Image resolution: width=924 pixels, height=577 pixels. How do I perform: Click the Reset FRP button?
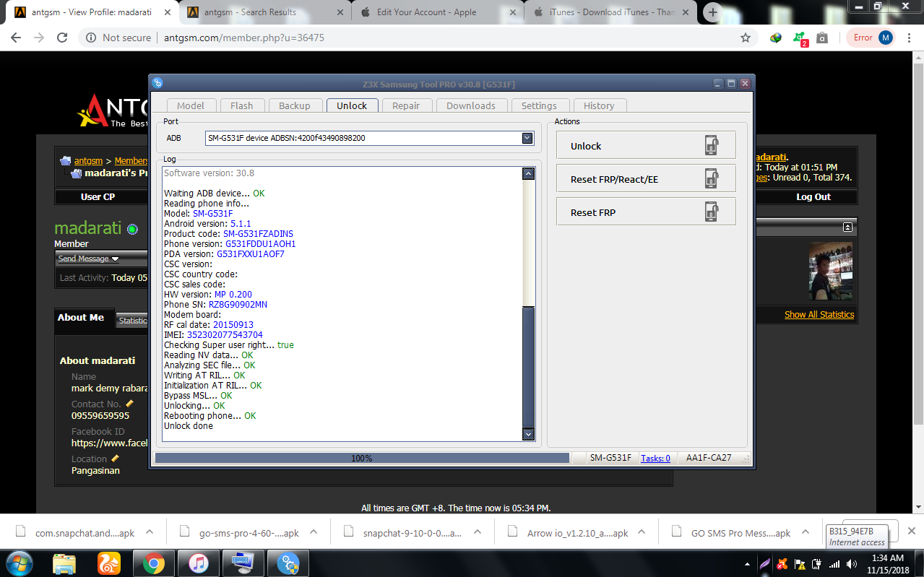coord(646,212)
